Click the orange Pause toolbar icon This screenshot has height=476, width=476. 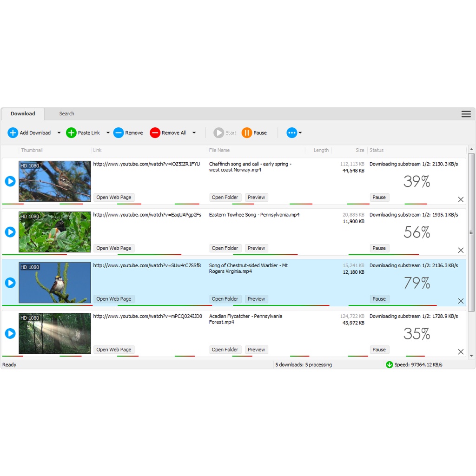(x=247, y=132)
